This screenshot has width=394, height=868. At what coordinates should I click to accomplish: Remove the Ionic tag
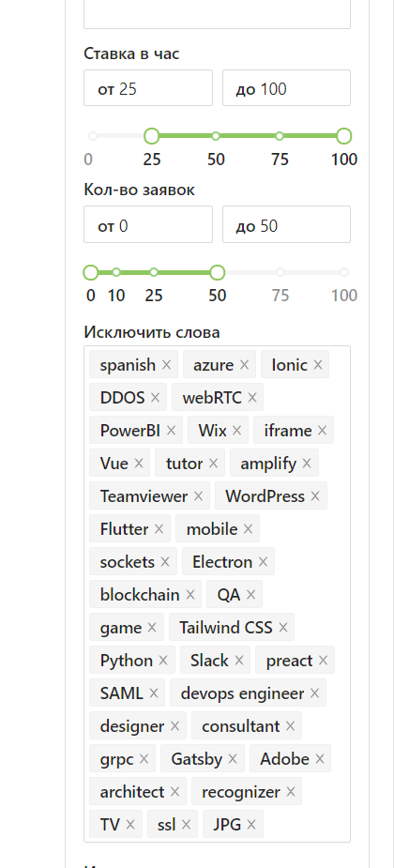(x=318, y=365)
